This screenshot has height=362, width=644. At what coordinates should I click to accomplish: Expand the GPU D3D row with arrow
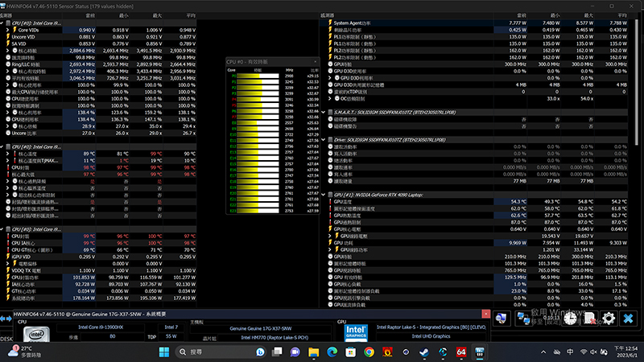click(x=330, y=78)
